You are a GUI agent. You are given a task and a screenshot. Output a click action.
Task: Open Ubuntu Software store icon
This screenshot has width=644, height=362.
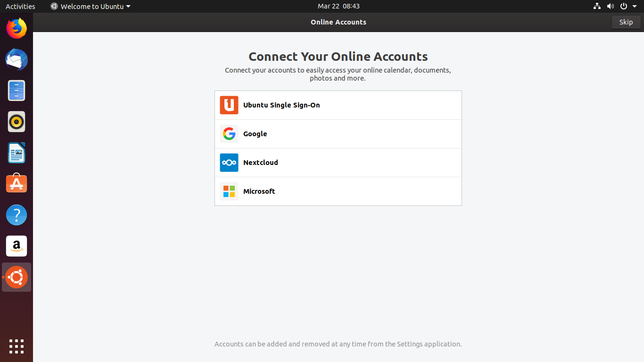click(17, 183)
